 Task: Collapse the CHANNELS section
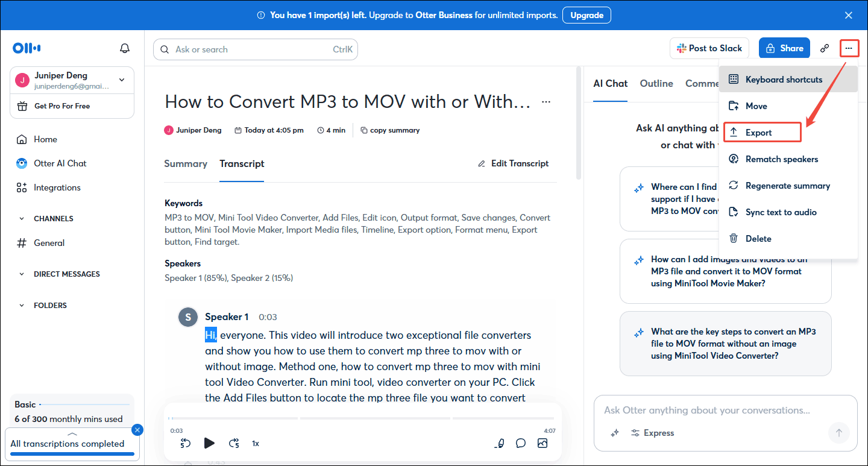(x=22, y=219)
